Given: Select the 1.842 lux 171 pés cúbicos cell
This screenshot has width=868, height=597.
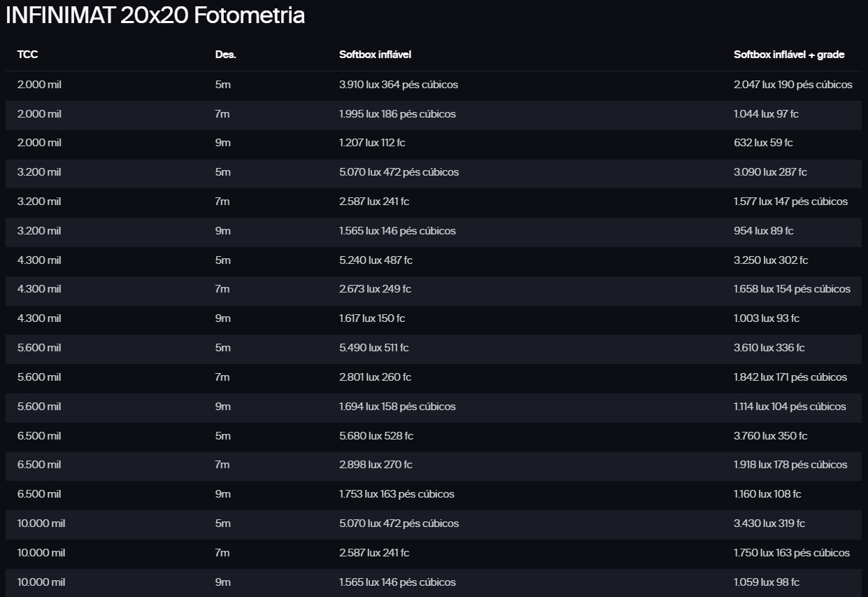Looking at the screenshot, I should tap(790, 377).
